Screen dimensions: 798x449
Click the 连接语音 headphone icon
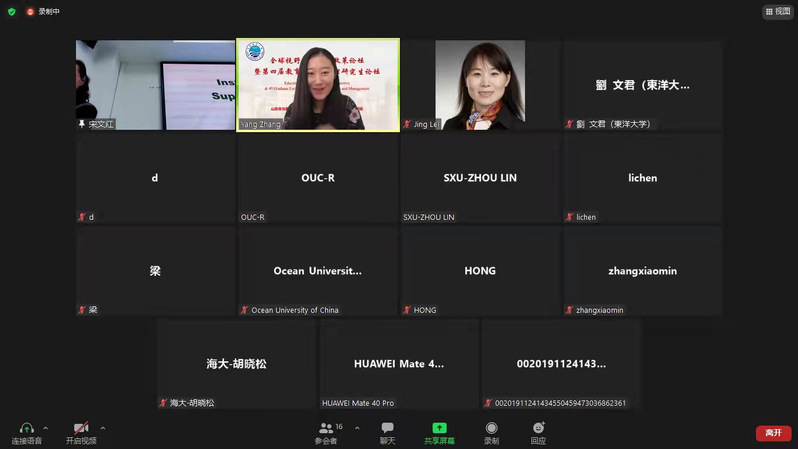coord(27,428)
